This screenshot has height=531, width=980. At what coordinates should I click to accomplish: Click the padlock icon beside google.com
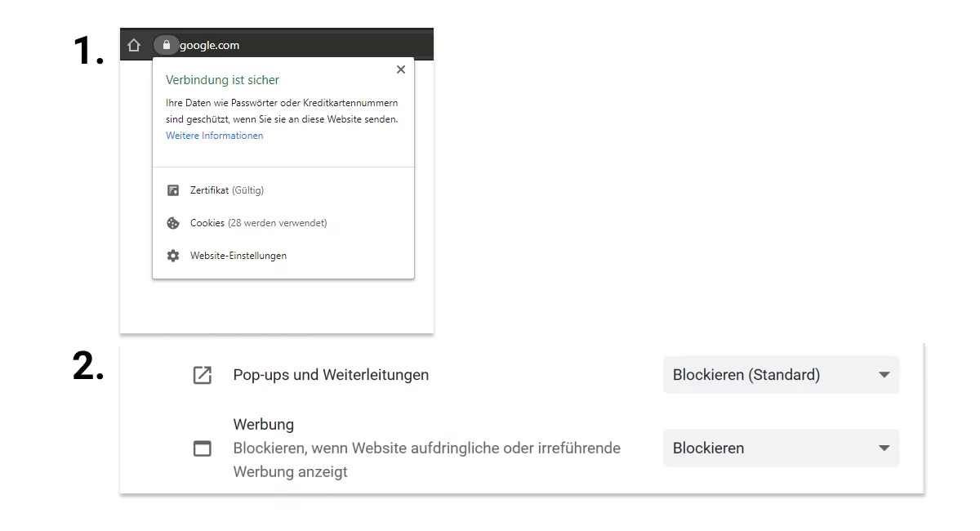pyautogui.click(x=167, y=45)
